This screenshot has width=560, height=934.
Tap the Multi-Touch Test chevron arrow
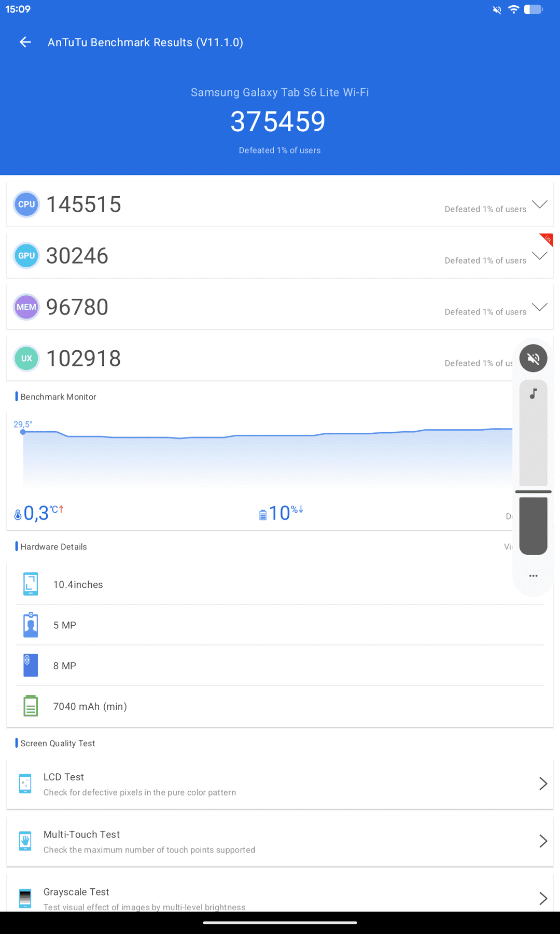click(x=543, y=841)
